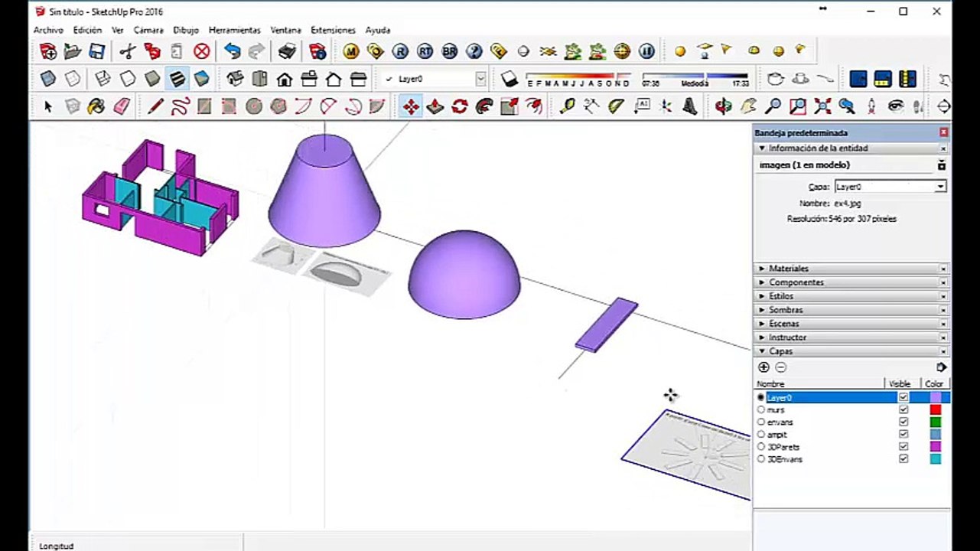
Task: Expand the Materiales panel
Action: (x=851, y=269)
